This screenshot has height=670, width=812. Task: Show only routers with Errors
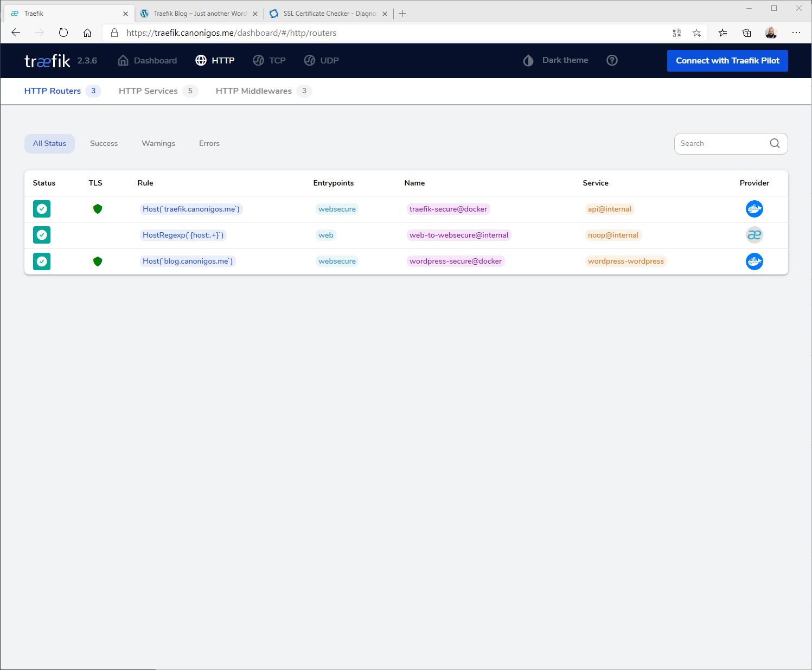209,143
